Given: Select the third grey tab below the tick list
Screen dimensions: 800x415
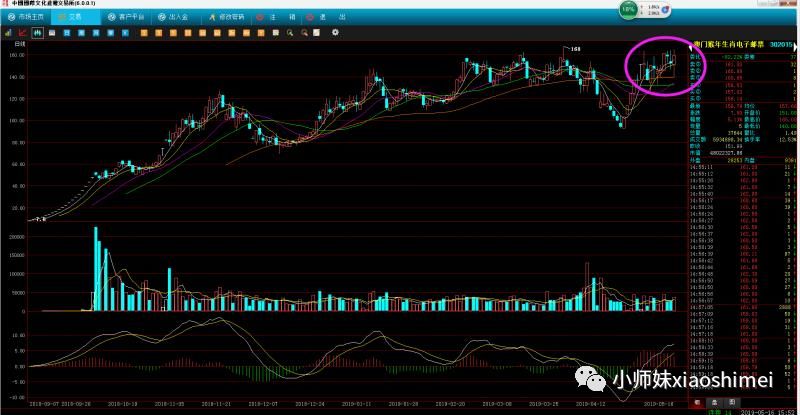Looking at the screenshot, I should [732, 403].
